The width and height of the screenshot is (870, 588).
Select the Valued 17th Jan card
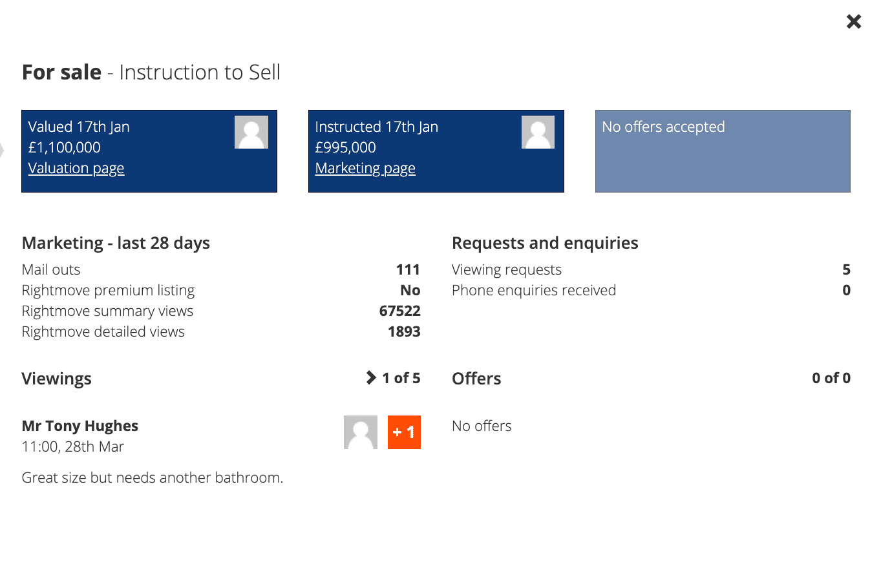tap(149, 151)
